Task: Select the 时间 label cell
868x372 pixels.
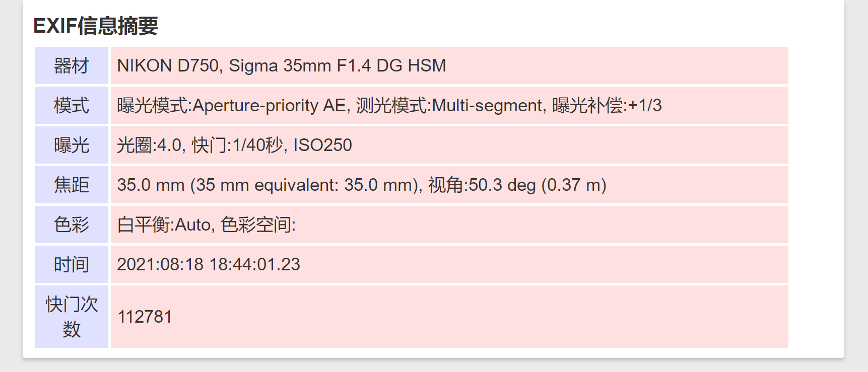Action: click(72, 264)
